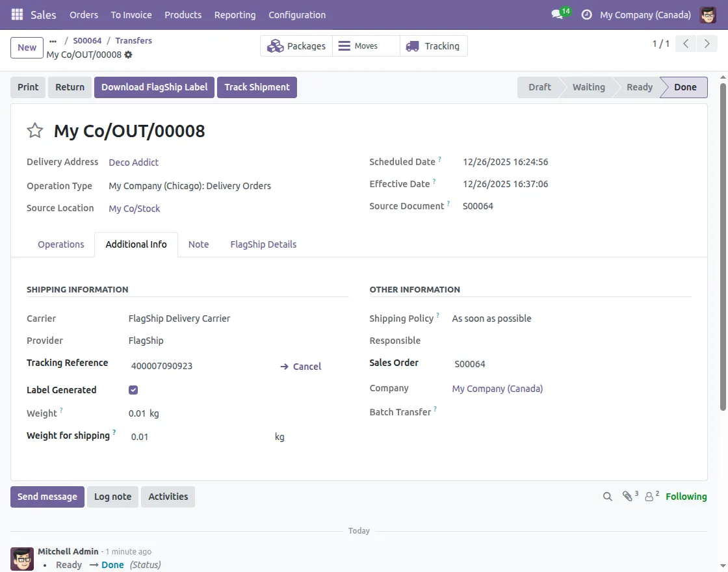Switch to the FlagShip Details tab
Viewport: 728px width, 572px height.
(x=263, y=244)
